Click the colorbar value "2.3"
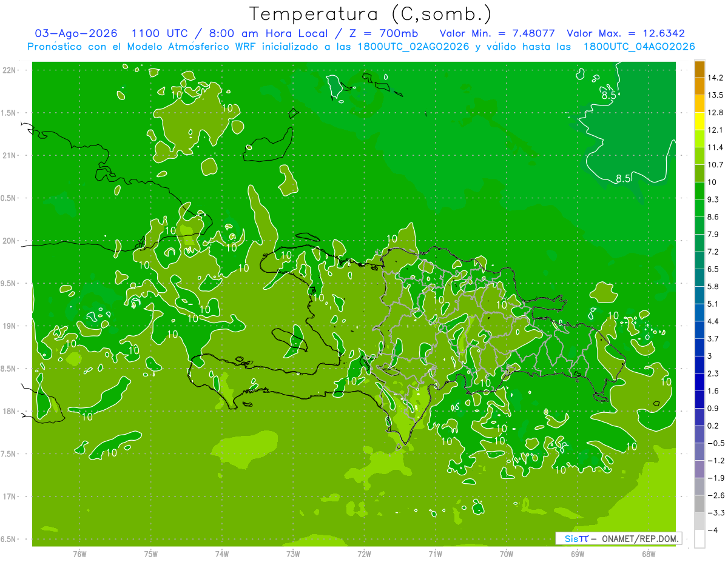 coord(713,373)
